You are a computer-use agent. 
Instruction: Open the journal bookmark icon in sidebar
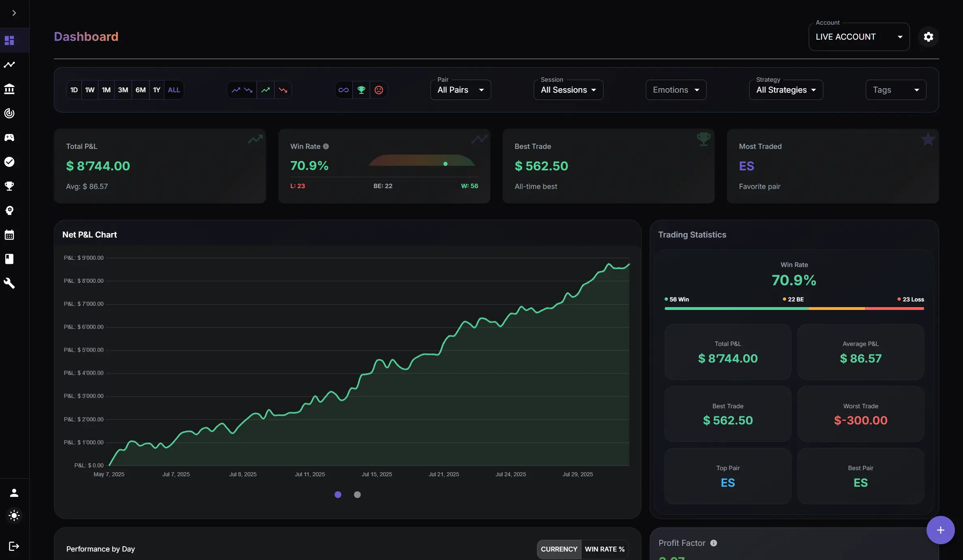pyautogui.click(x=9, y=259)
